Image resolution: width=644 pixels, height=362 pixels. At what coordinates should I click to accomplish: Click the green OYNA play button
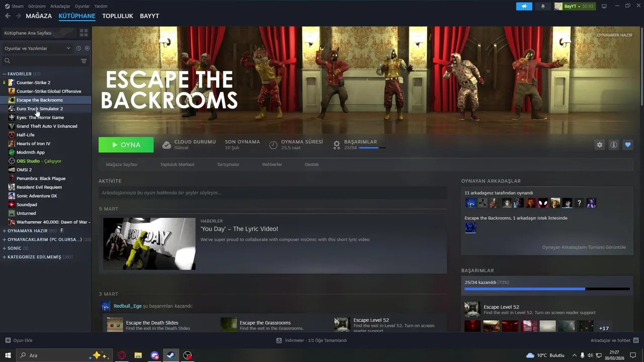pyautogui.click(x=126, y=145)
